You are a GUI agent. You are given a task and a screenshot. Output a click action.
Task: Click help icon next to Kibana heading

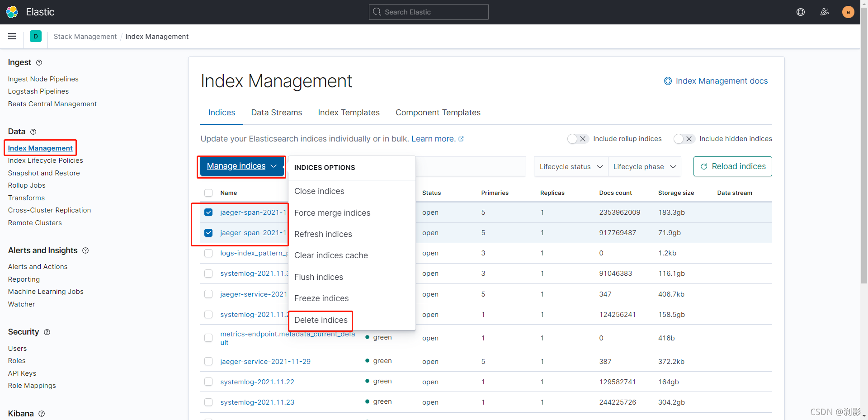42,414
